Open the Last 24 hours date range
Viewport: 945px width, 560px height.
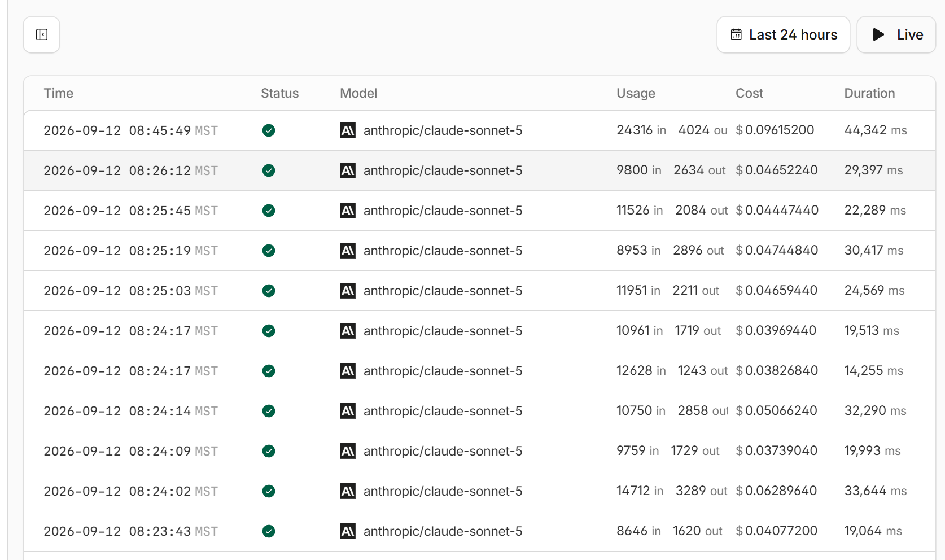coord(784,35)
